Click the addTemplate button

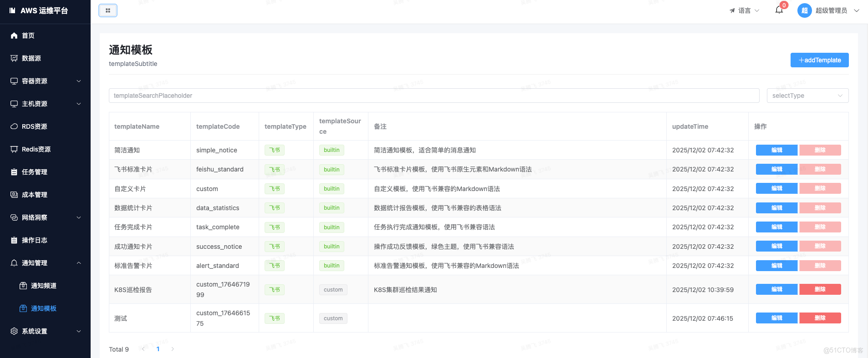819,60
